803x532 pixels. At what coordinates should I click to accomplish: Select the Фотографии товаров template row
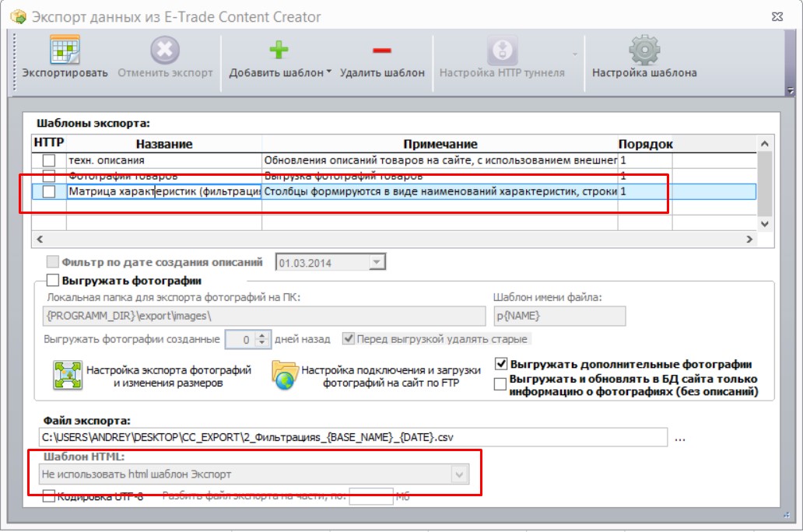(394, 176)
